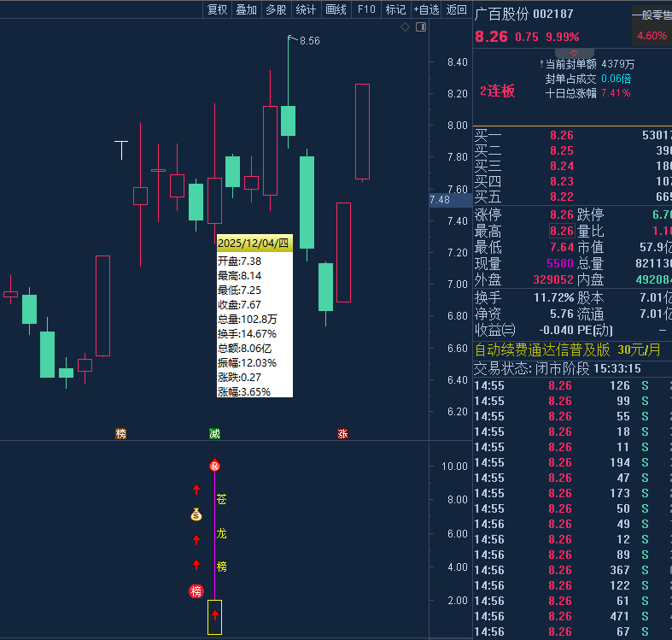Expand panel with red chevron arrow
Screen dimensions: 672x640
tap(574, 53)
